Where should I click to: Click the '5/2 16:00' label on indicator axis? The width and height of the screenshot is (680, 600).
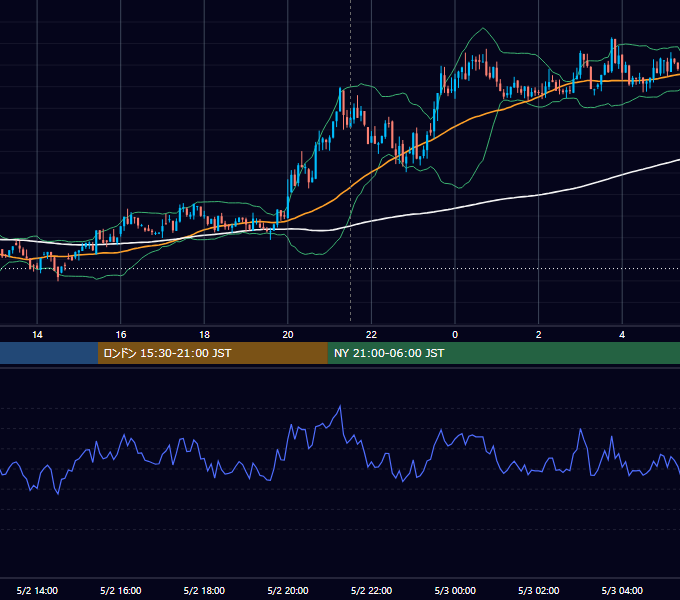(121, 590)
